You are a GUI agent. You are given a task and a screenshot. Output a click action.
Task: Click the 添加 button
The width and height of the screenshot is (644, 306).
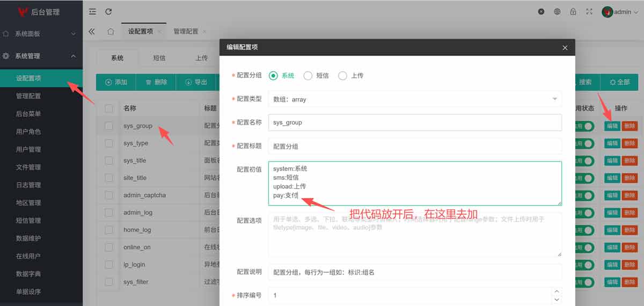116,82
